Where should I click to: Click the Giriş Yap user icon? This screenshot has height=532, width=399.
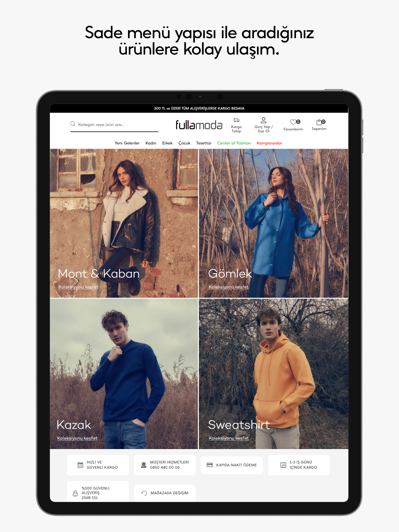click(x=264, y=120)
